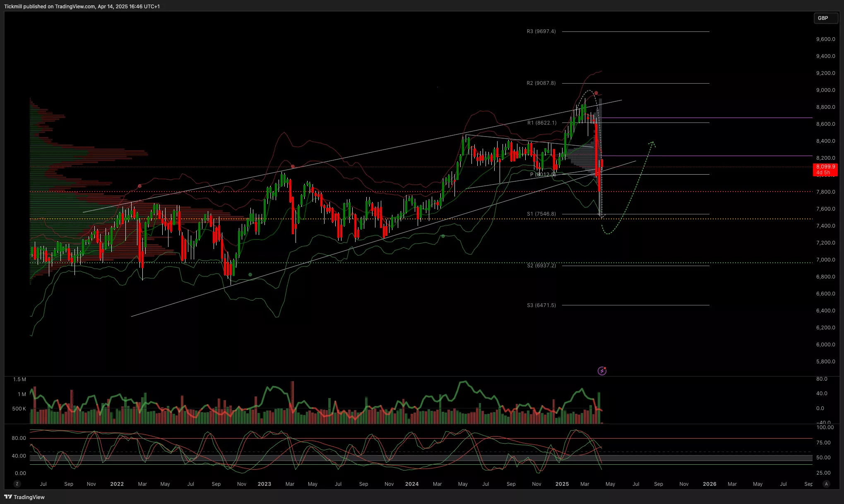The height and width of the screenshot is (504, 844).
Task: Click the S1 (7546.8) support label
Action: tap(541, 214)
